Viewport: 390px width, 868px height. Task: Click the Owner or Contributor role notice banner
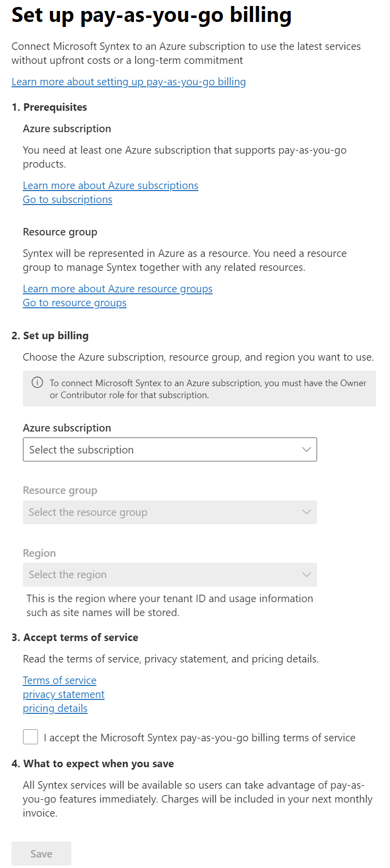199,389
